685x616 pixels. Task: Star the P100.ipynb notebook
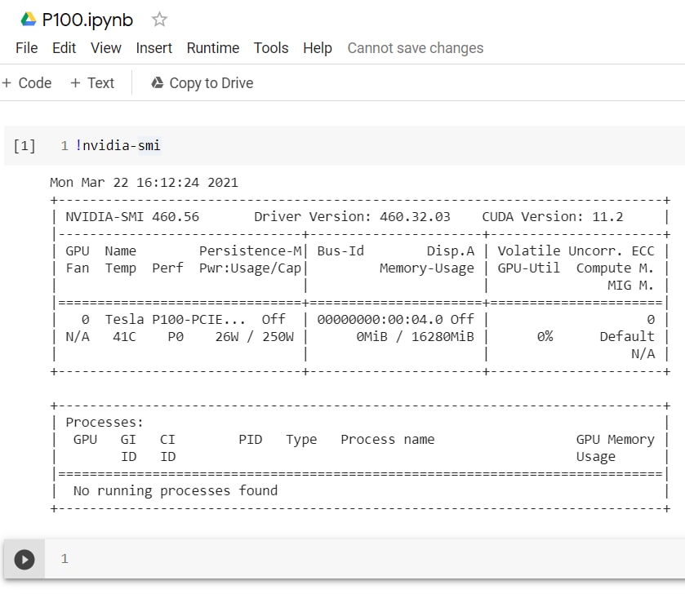point(159,20)
